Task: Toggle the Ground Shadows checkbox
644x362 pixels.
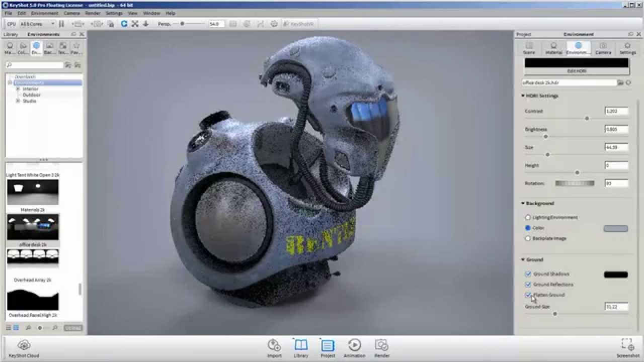Action: [528, 274]
